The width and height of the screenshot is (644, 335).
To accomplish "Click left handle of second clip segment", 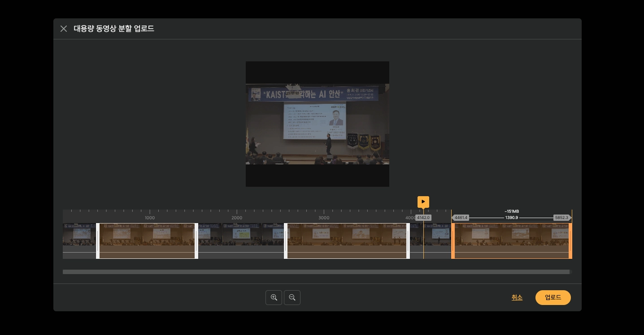I will 286,241.
